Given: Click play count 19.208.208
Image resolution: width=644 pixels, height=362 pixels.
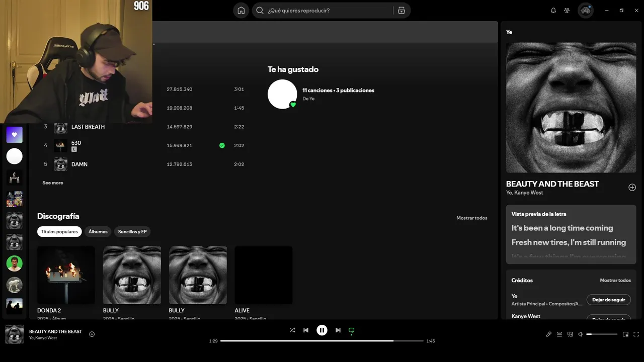Looking at the screenshot, I should tap(180, 108).
